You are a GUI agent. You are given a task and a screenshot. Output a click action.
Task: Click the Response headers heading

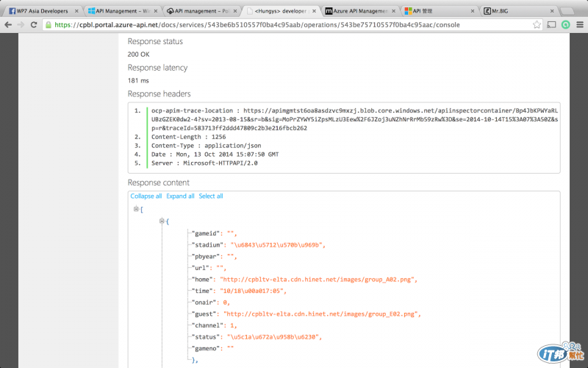point(159,94)
